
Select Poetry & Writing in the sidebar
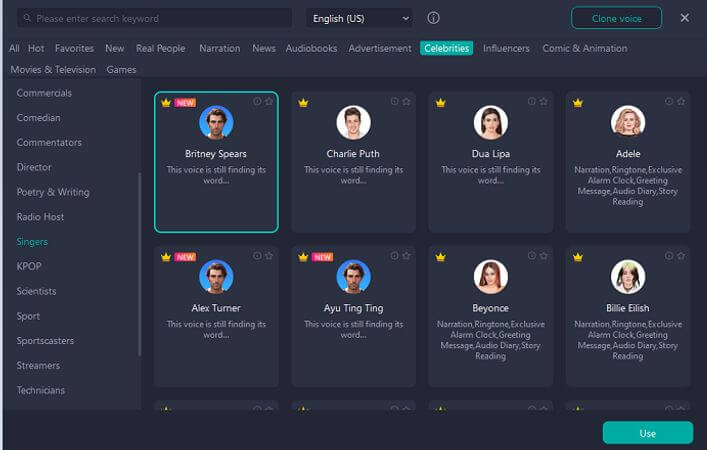[x=53, y=192]
